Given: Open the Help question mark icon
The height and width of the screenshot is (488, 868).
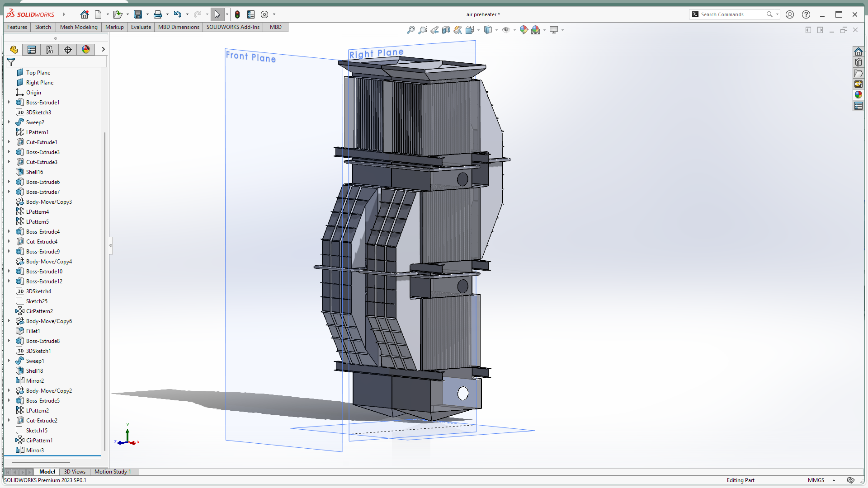Looking at the screenshot, I should click(806, 14).
